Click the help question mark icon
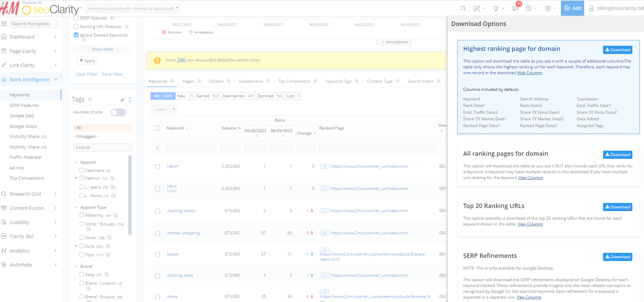Screen dimensions: 644x302 coord(528,8)
